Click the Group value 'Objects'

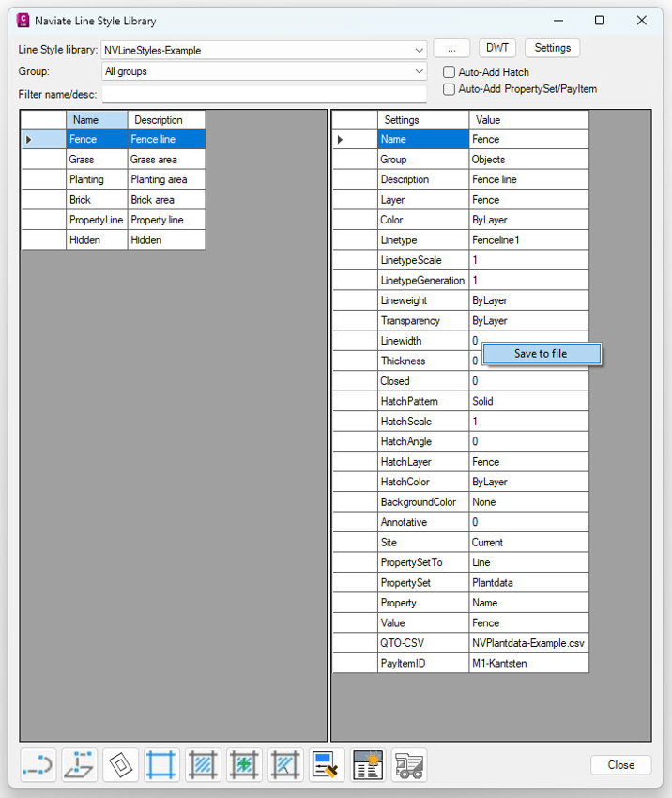529,160
